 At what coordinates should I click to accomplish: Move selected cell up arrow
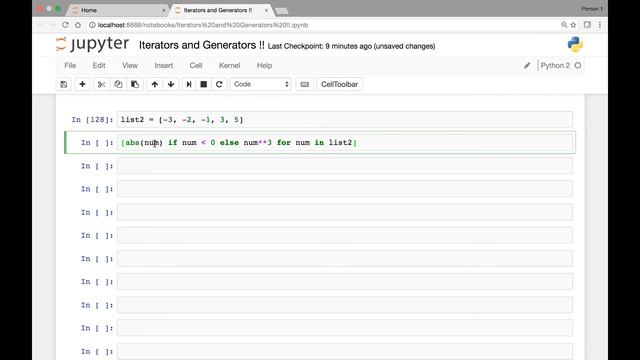tap(155, 84)
